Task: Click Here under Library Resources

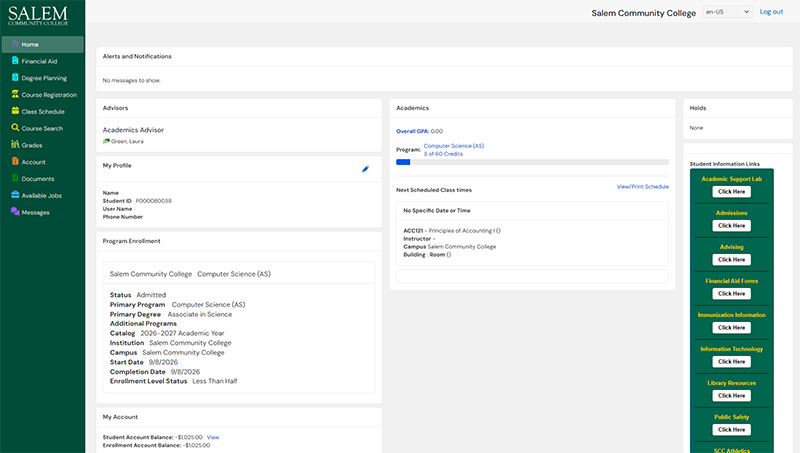Action: pyautogui.click(x=731, y=396)
